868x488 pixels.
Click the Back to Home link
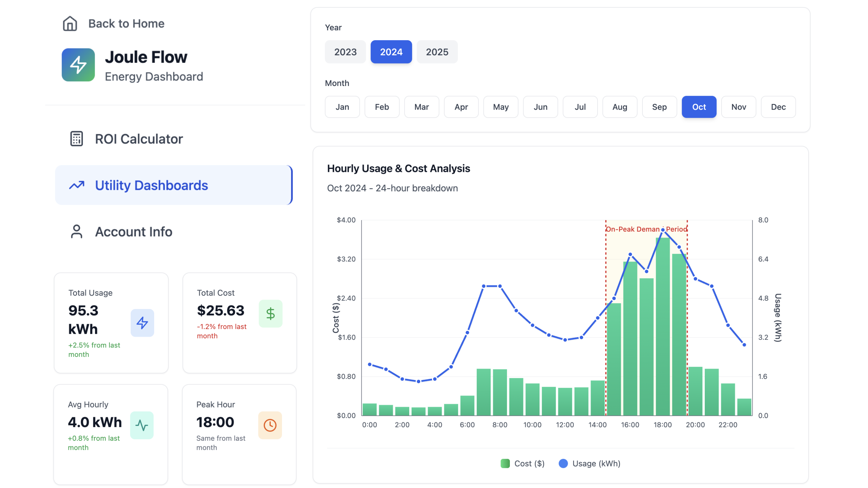126,23
